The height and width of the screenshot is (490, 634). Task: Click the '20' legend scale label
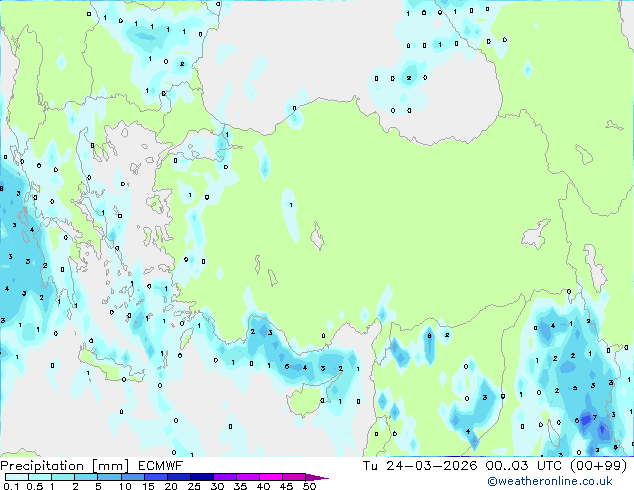[171, 486]
